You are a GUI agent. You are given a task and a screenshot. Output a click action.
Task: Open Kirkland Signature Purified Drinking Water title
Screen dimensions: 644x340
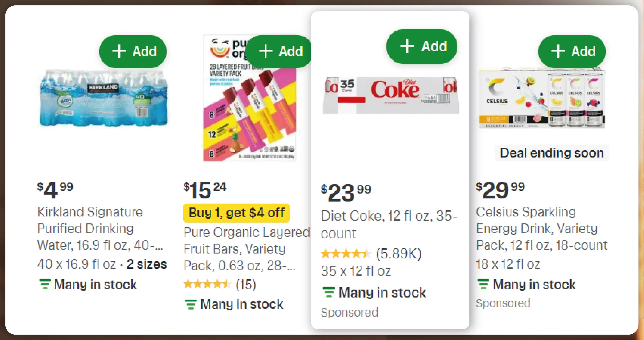90,229
